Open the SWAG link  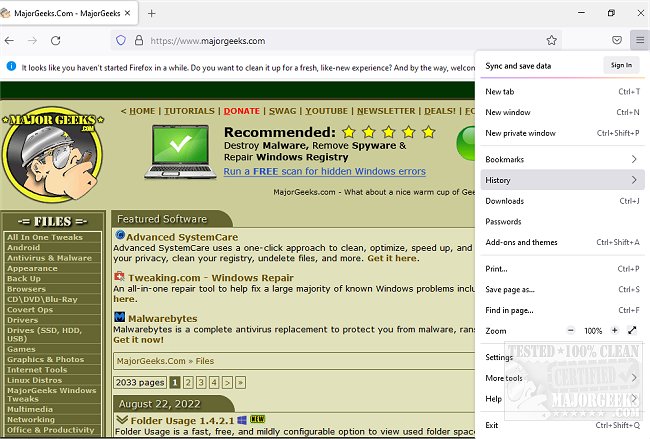pos(283,111)
